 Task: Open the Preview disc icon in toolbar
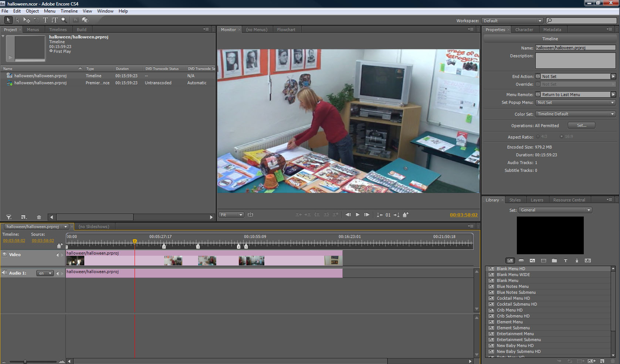[x=85, y=20]
